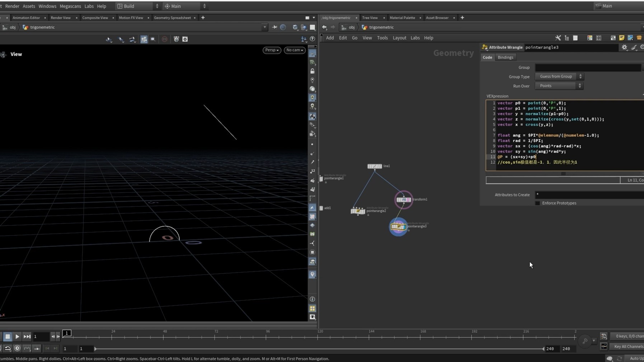Image resolution: width=644 pixels, height=362 pixels.
Task: Click the Key All Channels button
Action: (x=628, y=347)
